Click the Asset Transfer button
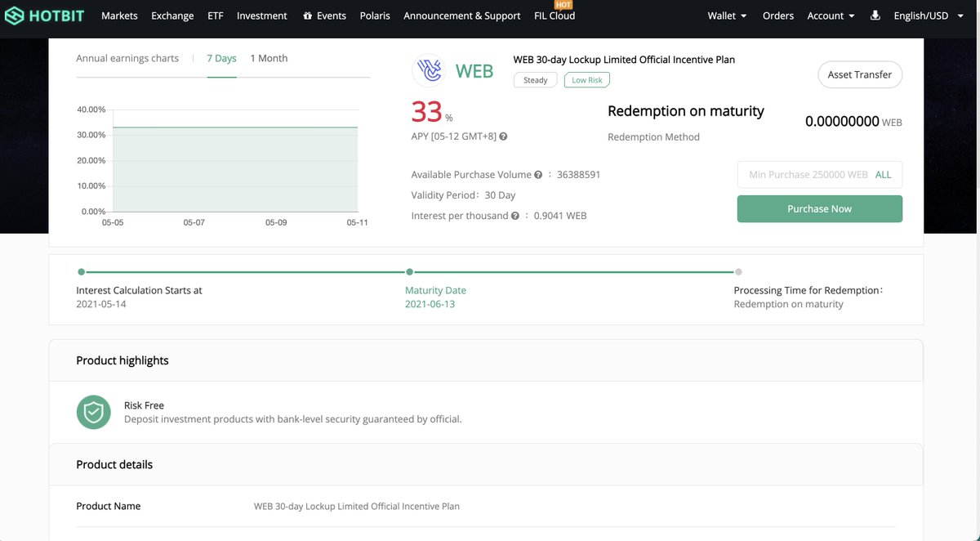Screen dimensions: 980x541 click(860, 74)
